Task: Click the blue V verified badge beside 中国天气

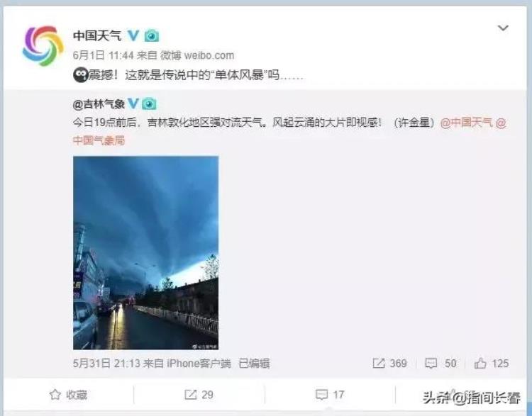Action: (x=133, y=35)
